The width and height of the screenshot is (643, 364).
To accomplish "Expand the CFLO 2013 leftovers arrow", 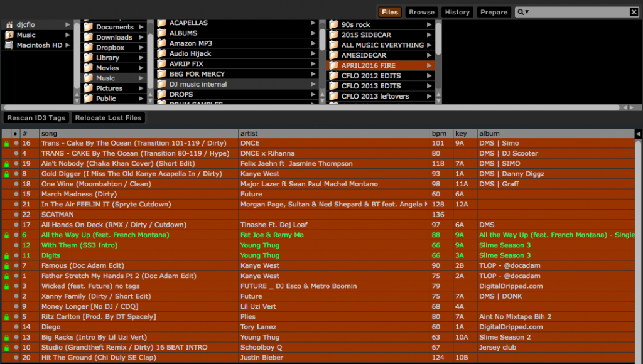I will pos(429,96).
